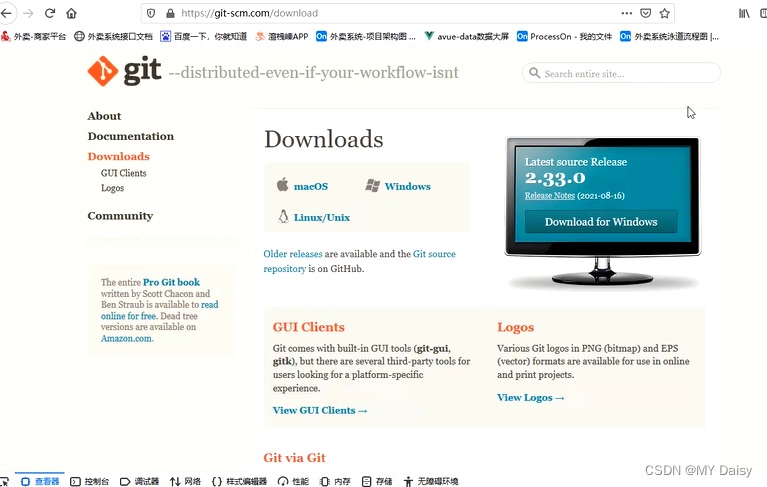Open the Library bookshelf icon

744,13
